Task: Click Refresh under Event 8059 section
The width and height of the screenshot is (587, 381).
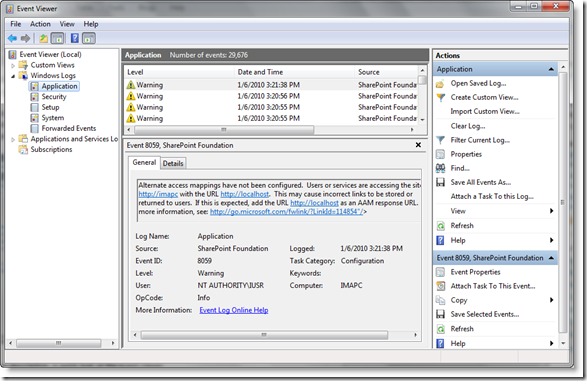Action: (462, 329)
